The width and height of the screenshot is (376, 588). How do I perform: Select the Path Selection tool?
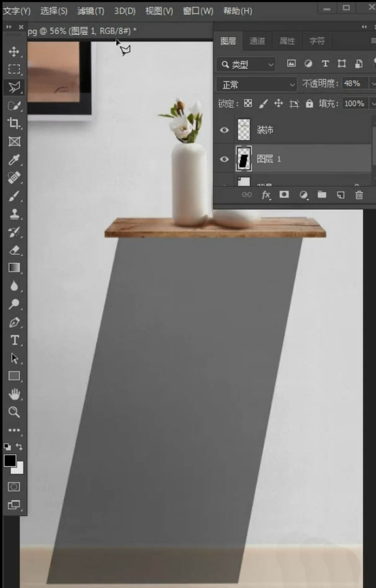(14, 358)
